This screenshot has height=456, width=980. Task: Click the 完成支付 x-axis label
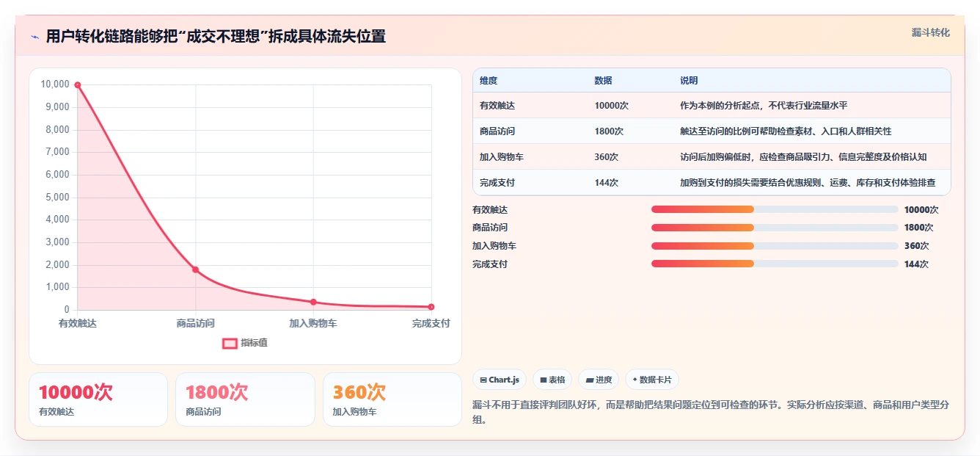click(x=431, y=323)
